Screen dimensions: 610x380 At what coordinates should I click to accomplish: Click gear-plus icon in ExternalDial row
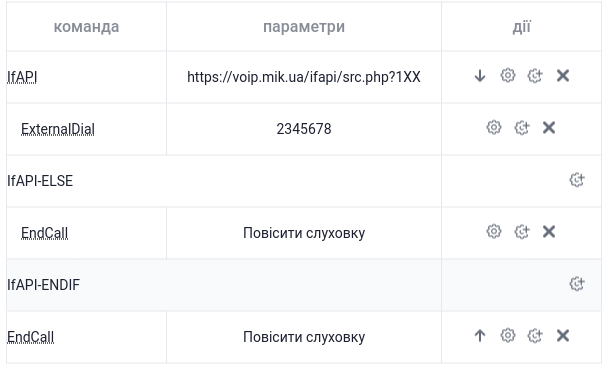(x=522, y=128)
